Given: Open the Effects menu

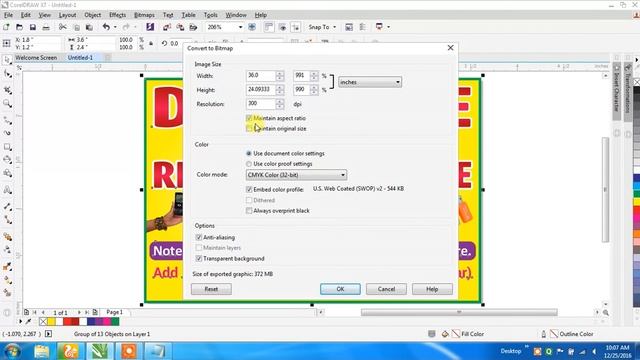Looking at the screenshot, I should click(x=117, y=15).
